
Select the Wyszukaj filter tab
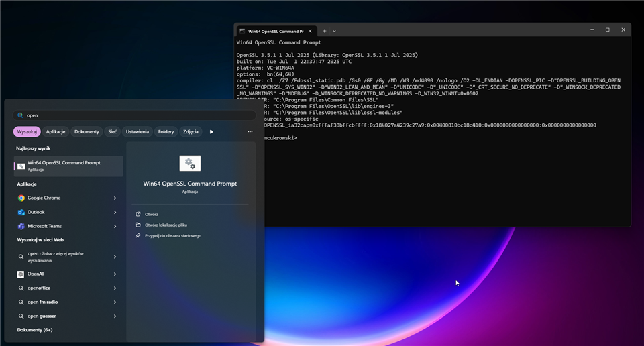point(27,131)
